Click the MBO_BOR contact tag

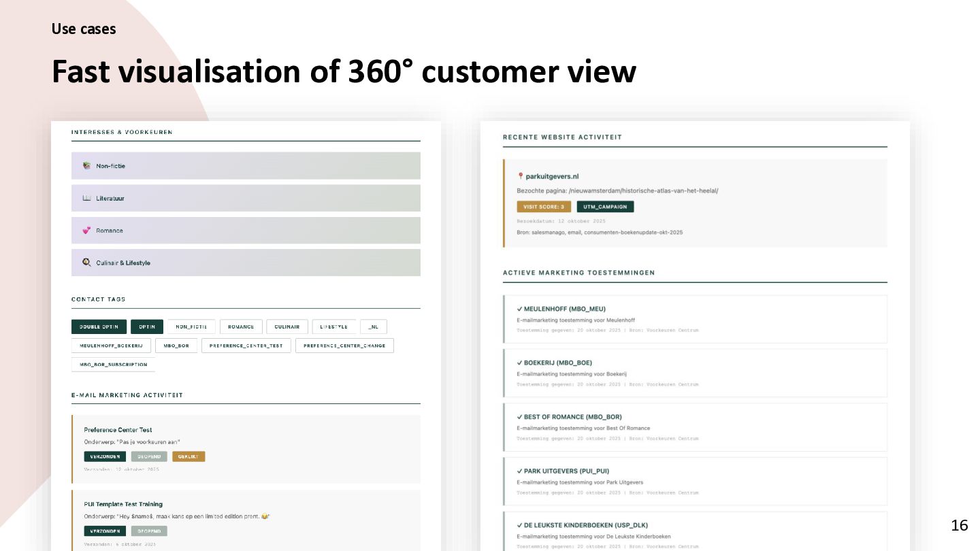tap(176, 346)
